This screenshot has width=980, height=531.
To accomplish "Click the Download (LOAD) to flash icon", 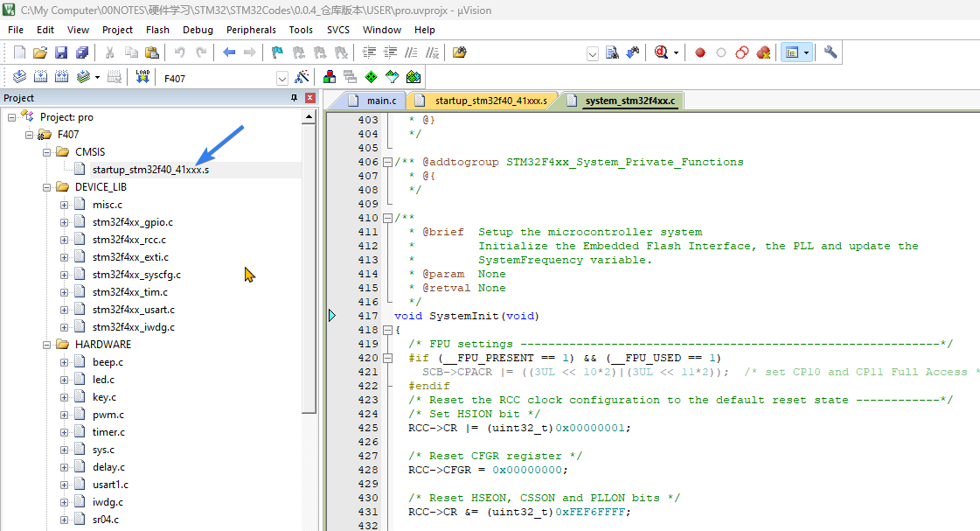I will pos(142,77).
